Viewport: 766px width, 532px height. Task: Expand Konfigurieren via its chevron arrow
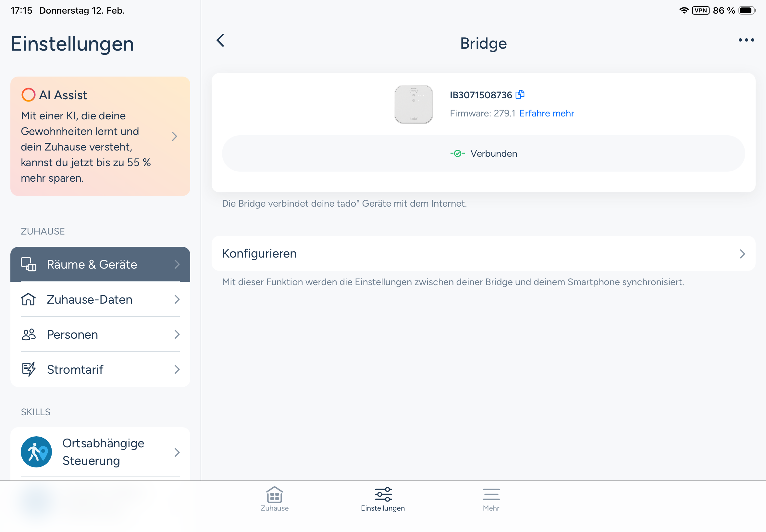tap(742, 254)
